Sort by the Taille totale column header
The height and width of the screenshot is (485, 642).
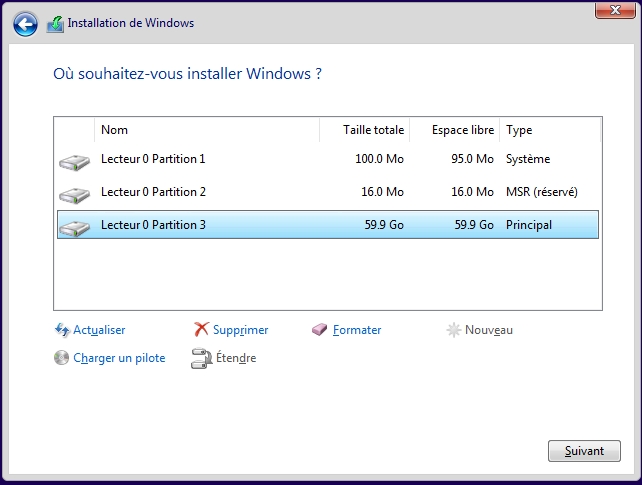pos(373,130)
